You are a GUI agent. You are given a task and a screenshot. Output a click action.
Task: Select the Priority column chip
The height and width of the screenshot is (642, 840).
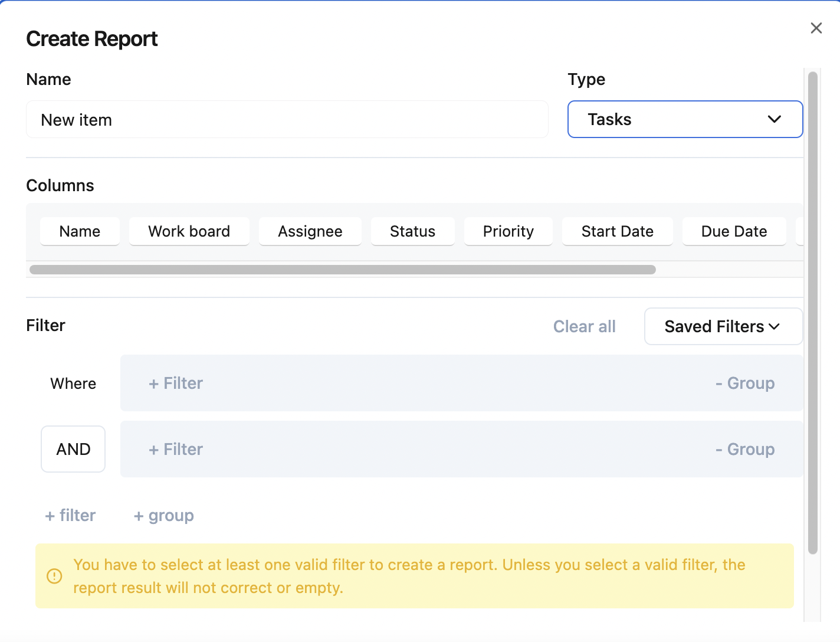[x=508, y=231]
